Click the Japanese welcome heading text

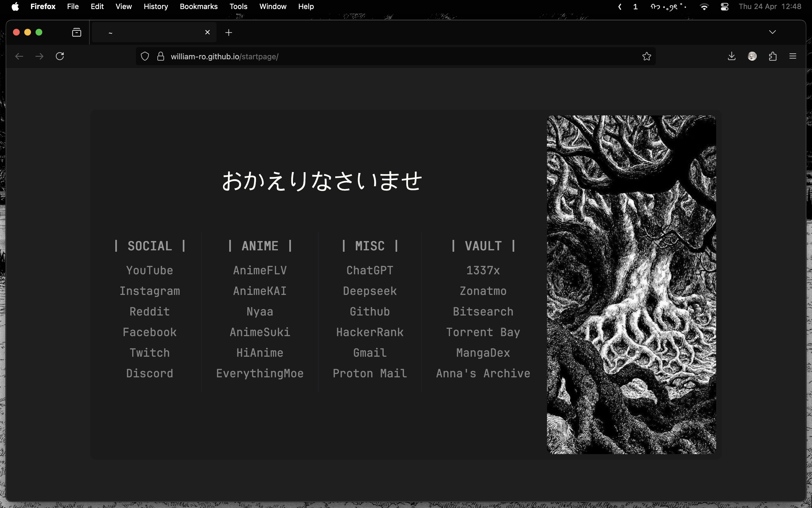pos(322,181)
